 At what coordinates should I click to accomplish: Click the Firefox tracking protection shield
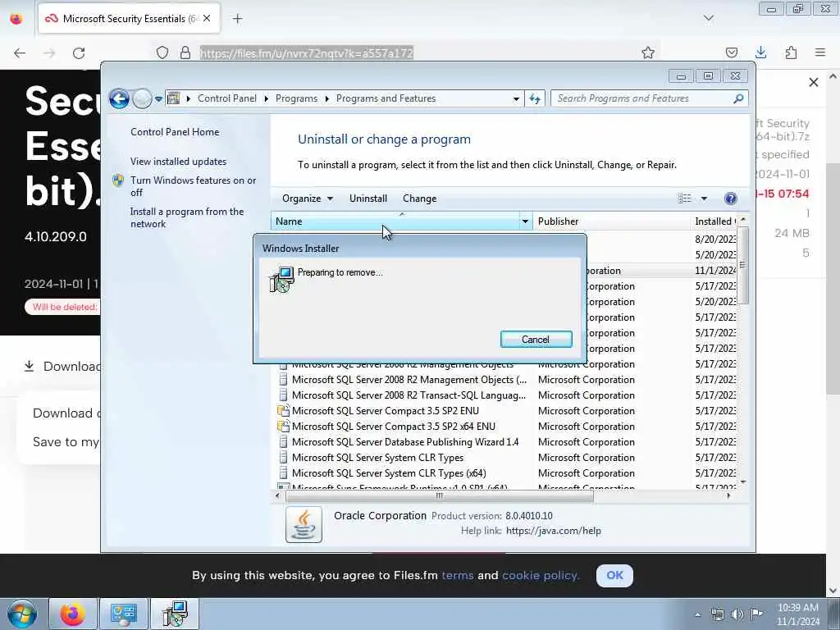(x=162, y=52)
